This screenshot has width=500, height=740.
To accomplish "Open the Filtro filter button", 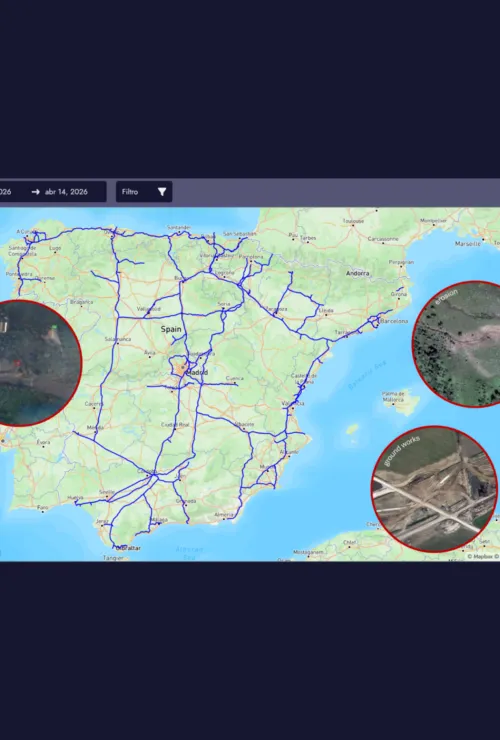I will click(x=144, y=192).
